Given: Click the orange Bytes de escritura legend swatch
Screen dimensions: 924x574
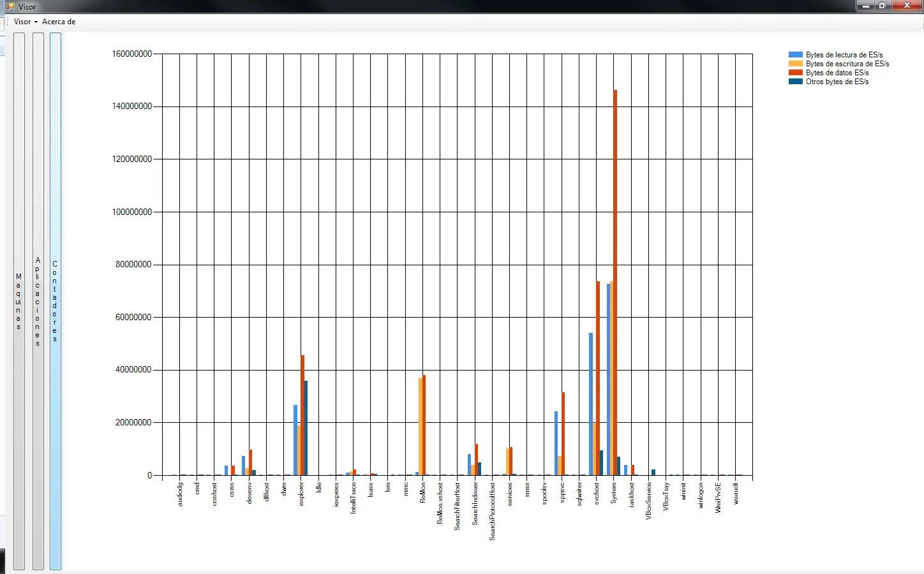Looking at the screenshot, I should (x=795, y=64).
